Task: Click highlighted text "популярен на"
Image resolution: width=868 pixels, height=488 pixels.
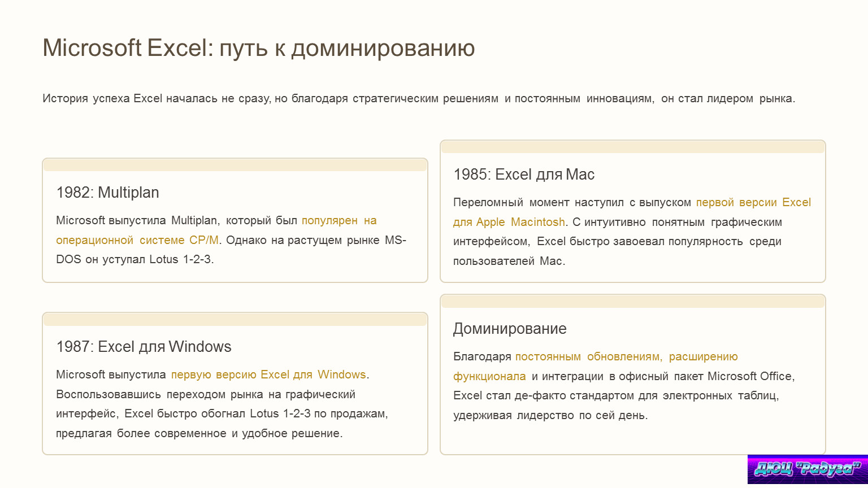Action: (338, 221)
